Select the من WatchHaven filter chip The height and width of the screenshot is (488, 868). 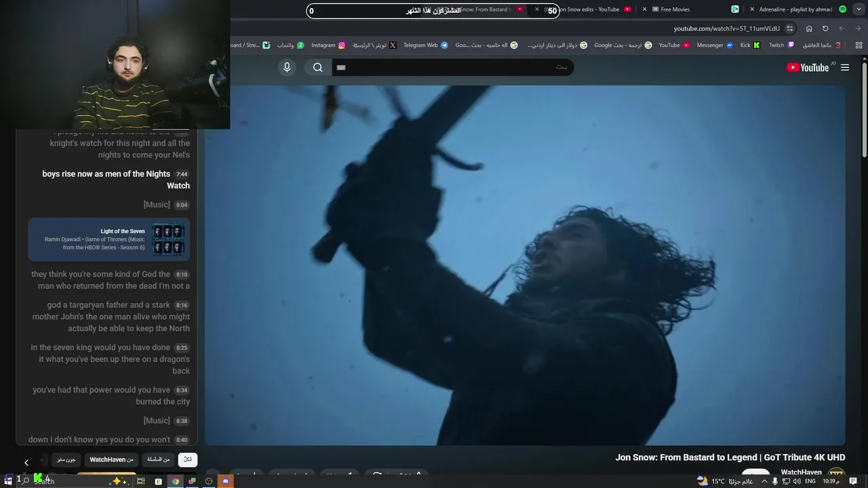111,460
